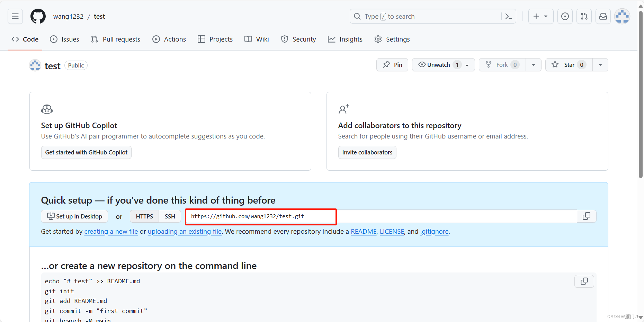This screenshot has width=644, height=322.
Task: Click the Unwatch count badge showing 1
Action: [x=457, y=65]
